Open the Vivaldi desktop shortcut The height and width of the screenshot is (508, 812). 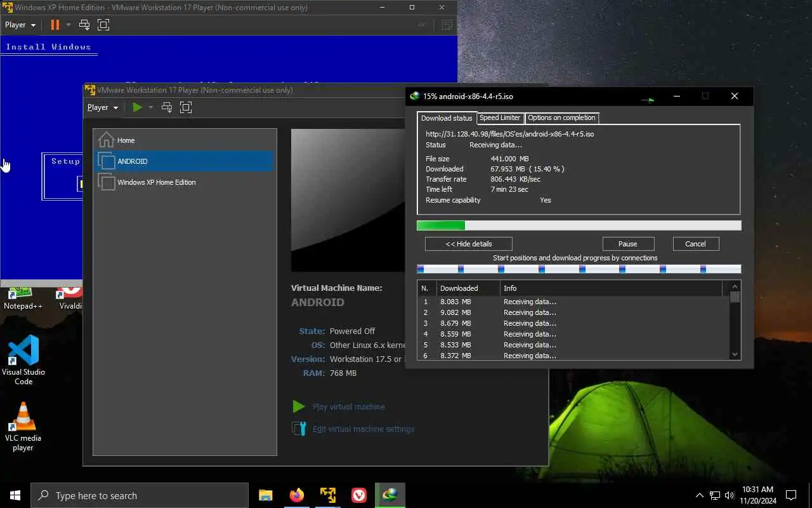70,298
